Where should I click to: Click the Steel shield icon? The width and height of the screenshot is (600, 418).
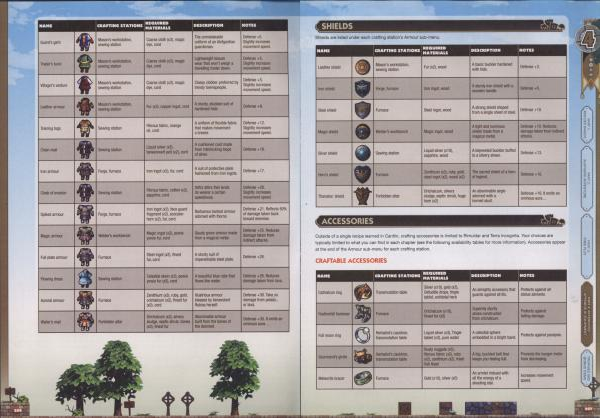362,110
